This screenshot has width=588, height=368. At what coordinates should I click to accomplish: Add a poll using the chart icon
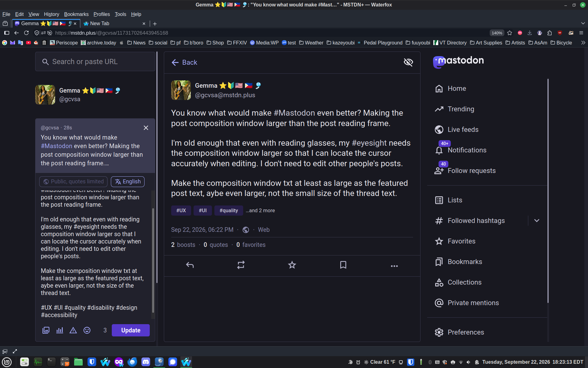tap(60, 330)
